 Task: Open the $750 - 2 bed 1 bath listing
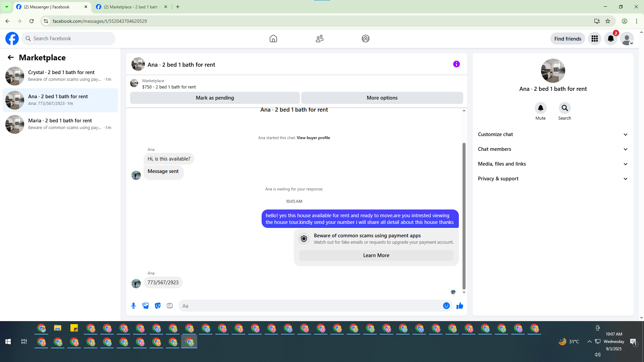click(169, 87)
